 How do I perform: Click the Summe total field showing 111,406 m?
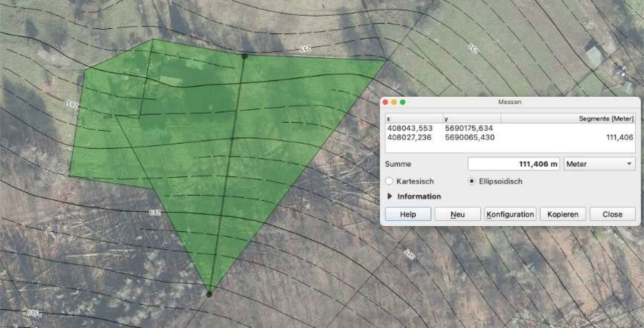point(514,164)
